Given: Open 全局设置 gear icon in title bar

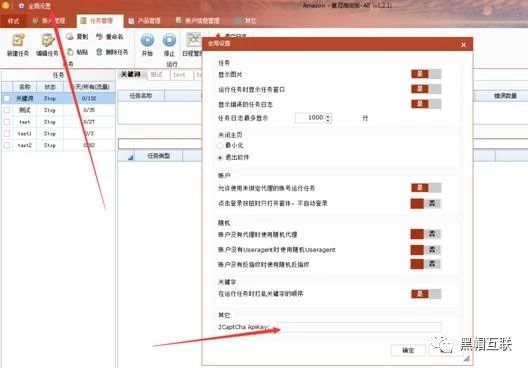Looking at the screenshot, I should [21, 6].
